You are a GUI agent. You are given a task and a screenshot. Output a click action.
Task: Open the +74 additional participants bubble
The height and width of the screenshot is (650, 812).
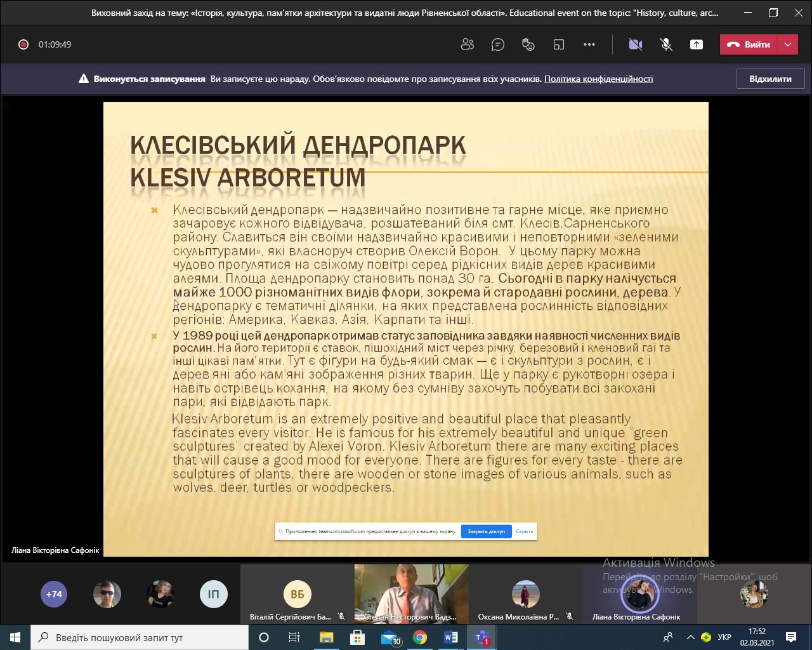(54, 595)
